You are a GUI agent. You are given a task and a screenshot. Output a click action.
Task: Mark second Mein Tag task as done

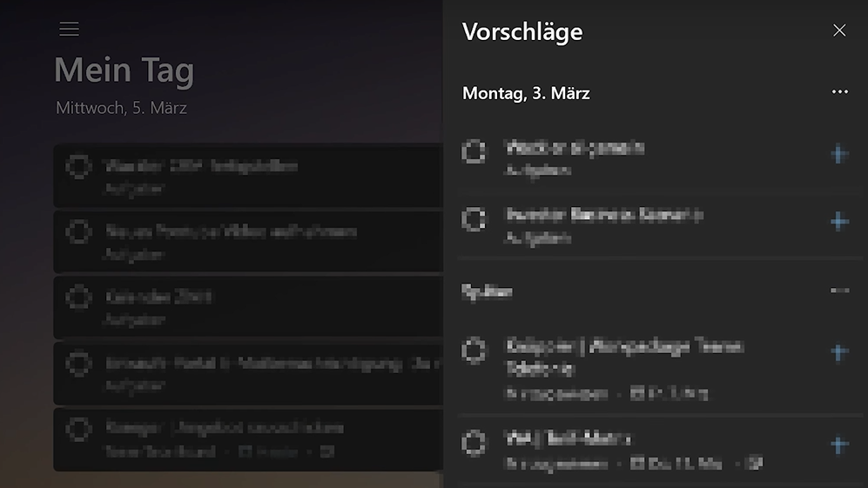78,232
